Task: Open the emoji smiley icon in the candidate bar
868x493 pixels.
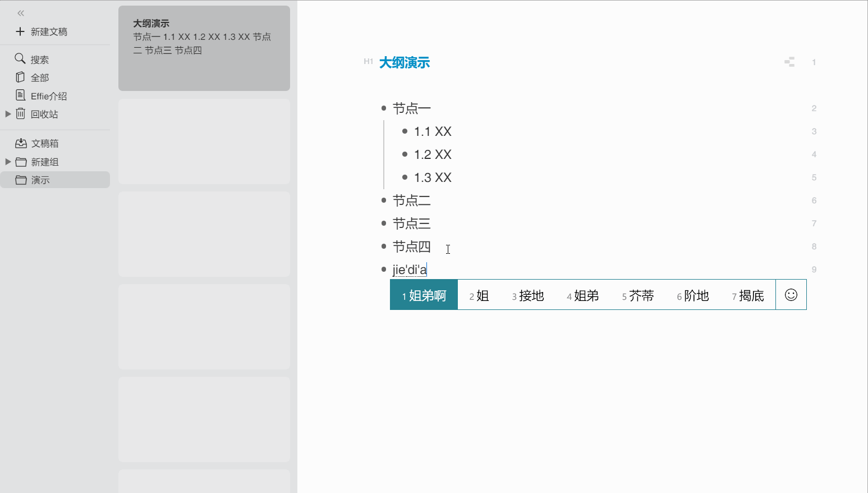Action: (x=791, y=294)
